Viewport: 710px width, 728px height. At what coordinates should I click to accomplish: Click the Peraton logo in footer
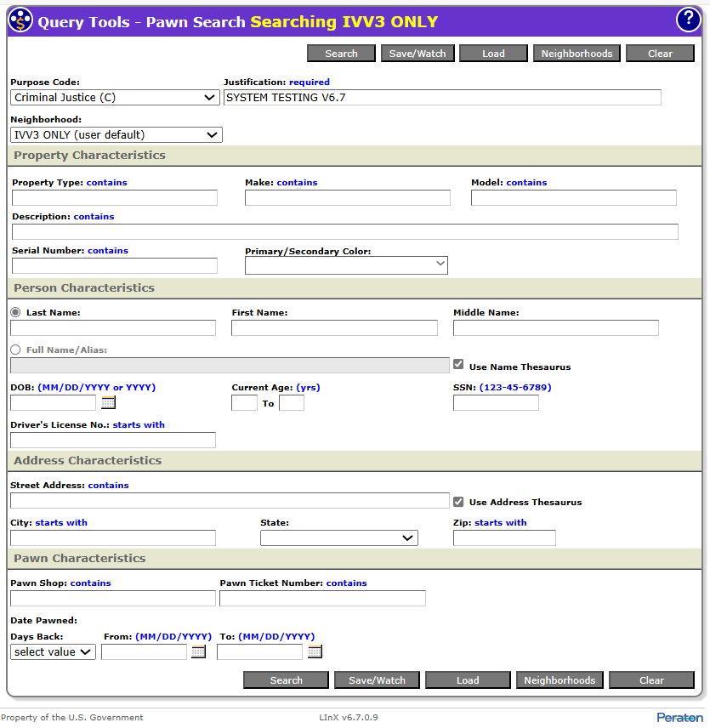click(679, 718)
